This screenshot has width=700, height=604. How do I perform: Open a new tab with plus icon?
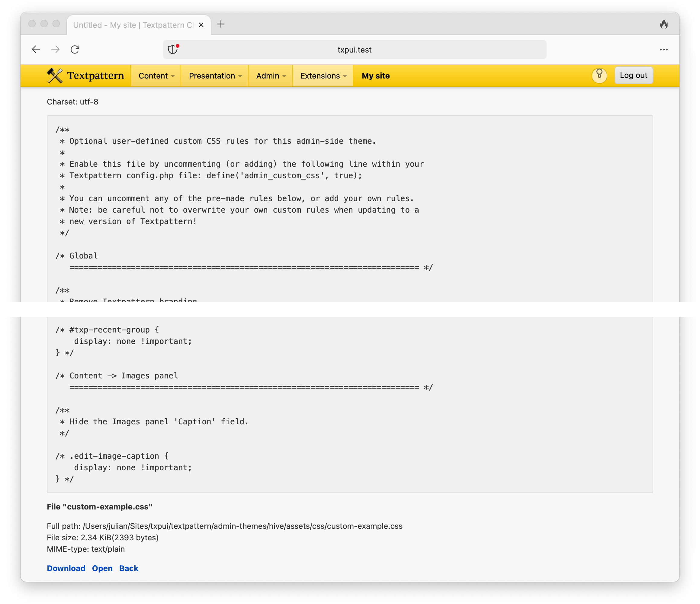(x=221, y=24)
